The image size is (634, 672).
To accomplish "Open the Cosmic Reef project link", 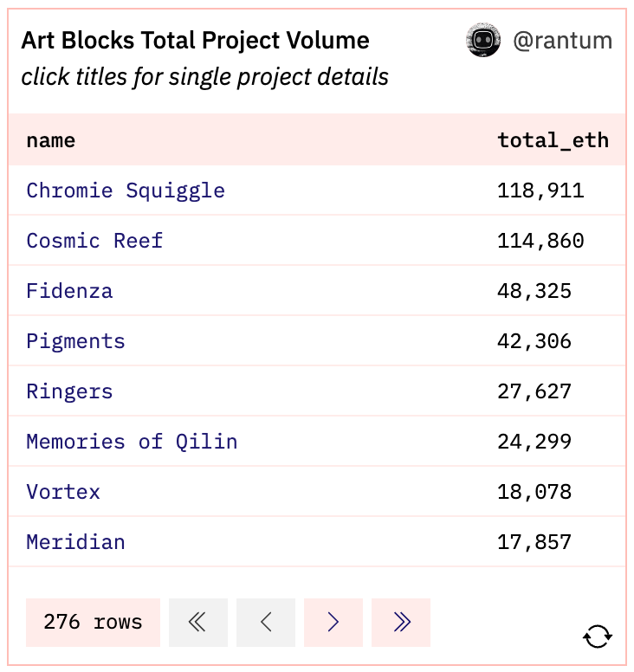I will (94, 241).
